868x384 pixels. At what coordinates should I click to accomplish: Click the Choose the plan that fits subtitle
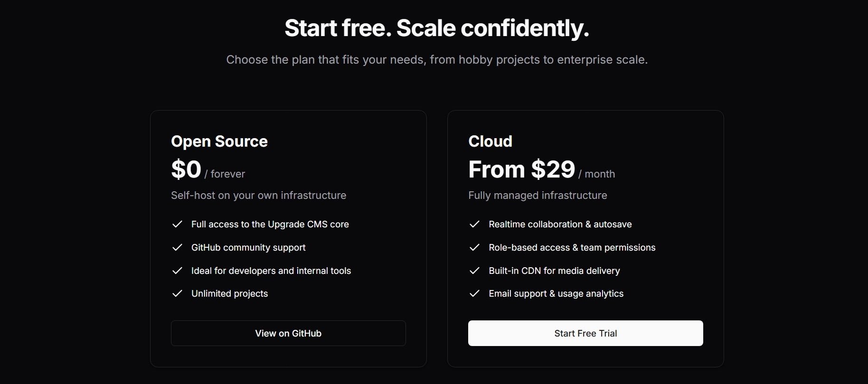(x=437, y=60)
